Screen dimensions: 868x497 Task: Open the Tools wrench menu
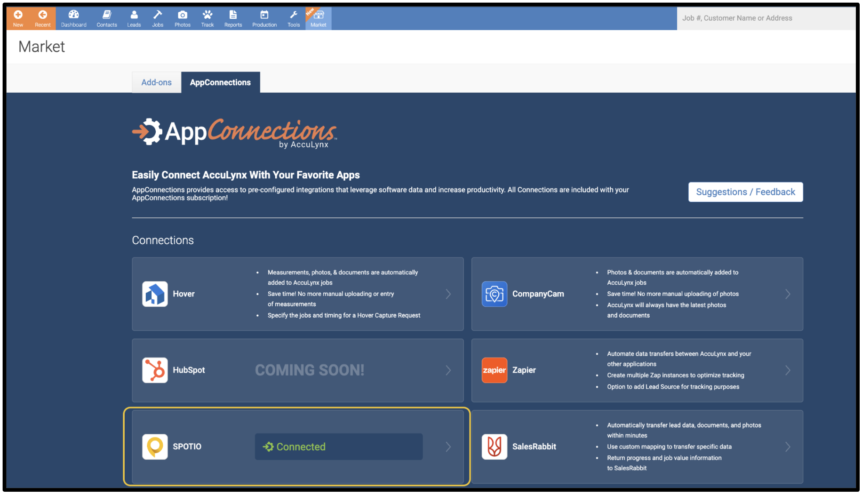(294, 18)
